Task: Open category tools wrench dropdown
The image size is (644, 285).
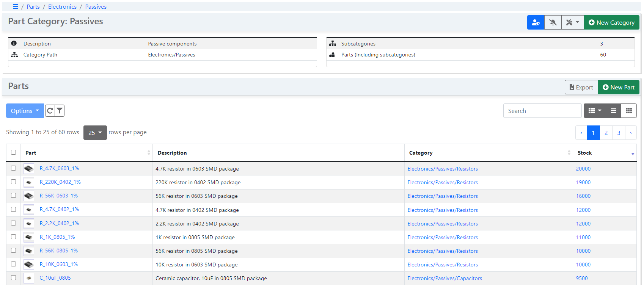Action: click(x=572, y=22)
